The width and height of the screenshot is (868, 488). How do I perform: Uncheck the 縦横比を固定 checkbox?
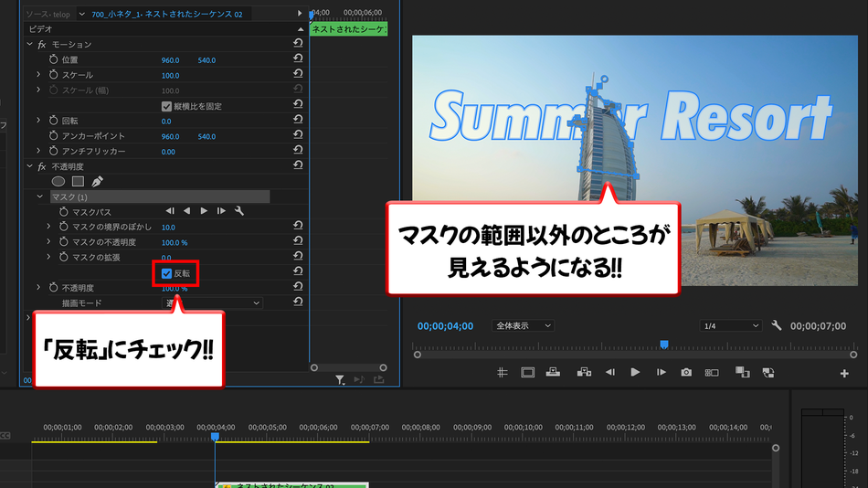click(x=166, y=106)
